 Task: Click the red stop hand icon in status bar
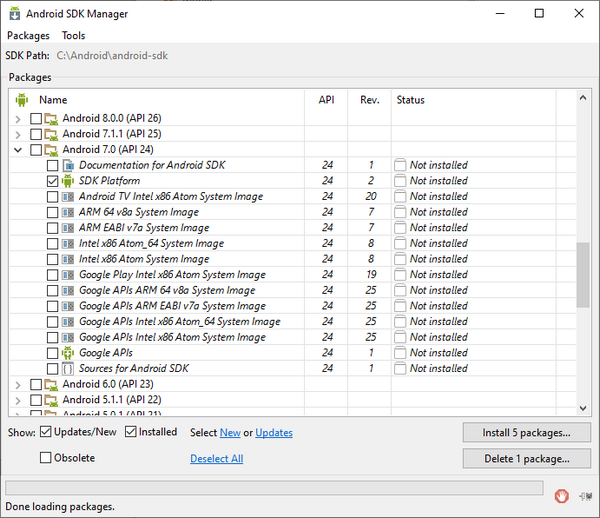click(x=561, y=496)
